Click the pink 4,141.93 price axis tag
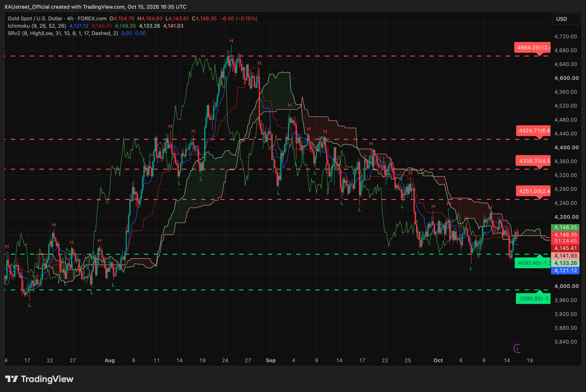This screenshot has height=392, width=586. [x=565, y=256]
